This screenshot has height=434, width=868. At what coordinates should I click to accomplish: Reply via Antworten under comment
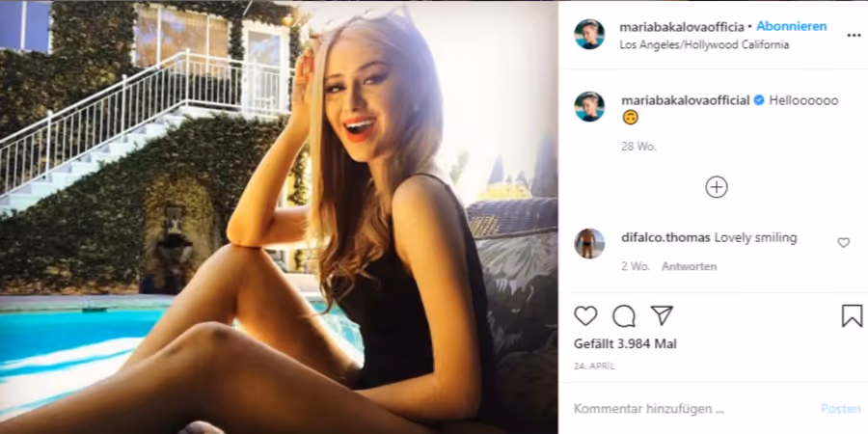(x=690, y=266)
